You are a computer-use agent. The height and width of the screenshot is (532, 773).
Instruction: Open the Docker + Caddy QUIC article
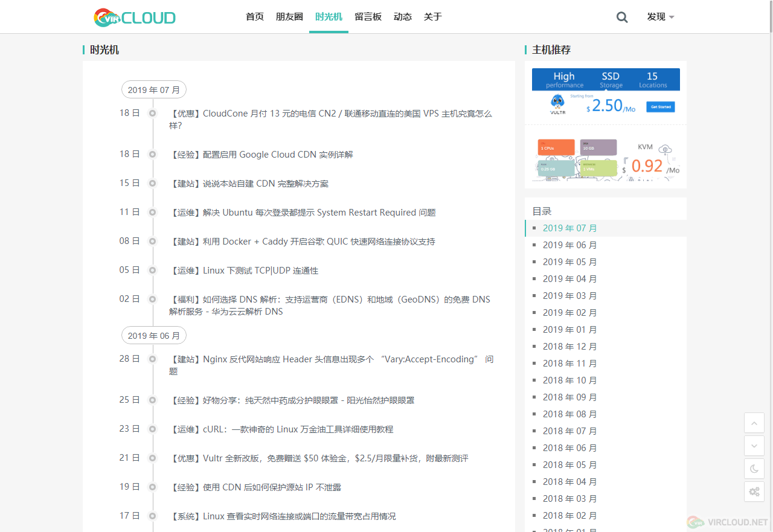point(302,242)
